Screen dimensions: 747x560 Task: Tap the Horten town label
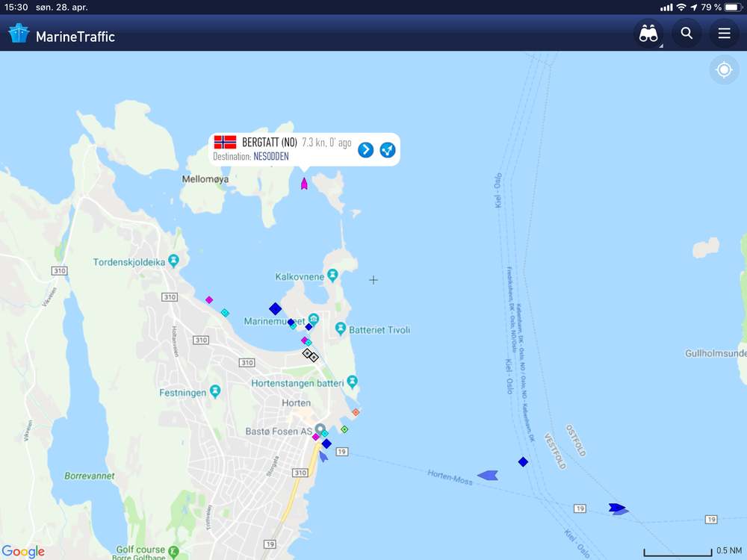coord(296,403)
